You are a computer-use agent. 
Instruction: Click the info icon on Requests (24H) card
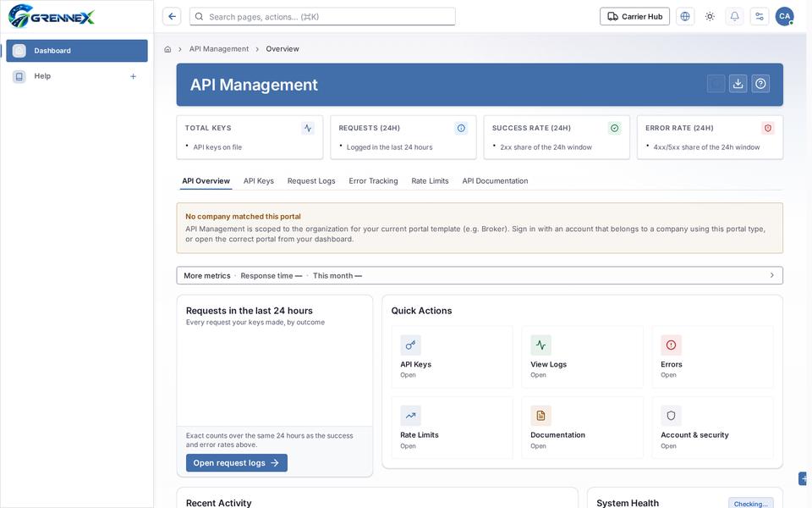pos(461,128)
